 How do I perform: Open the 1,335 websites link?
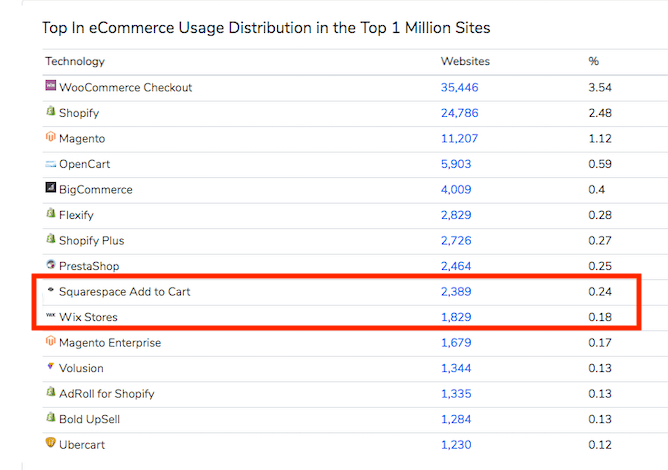click(456, 394)
